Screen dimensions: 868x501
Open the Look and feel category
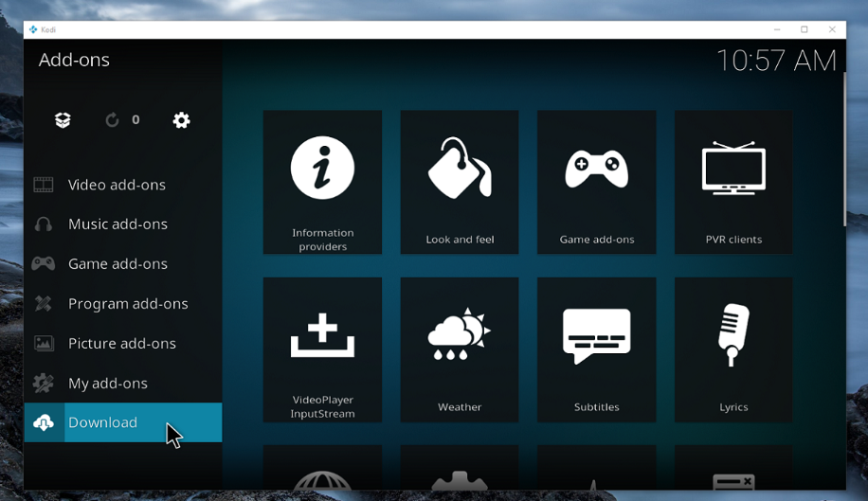tap(460, 182)
